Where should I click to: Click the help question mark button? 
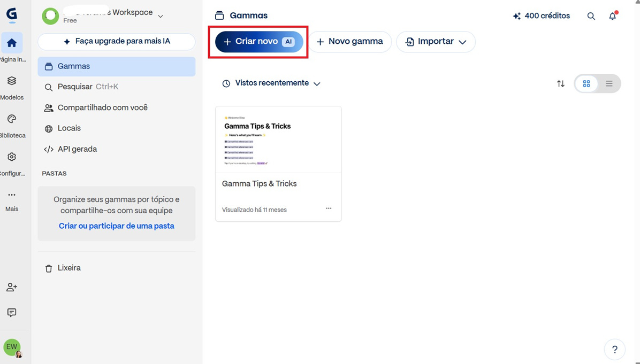(x=615, y=350)
